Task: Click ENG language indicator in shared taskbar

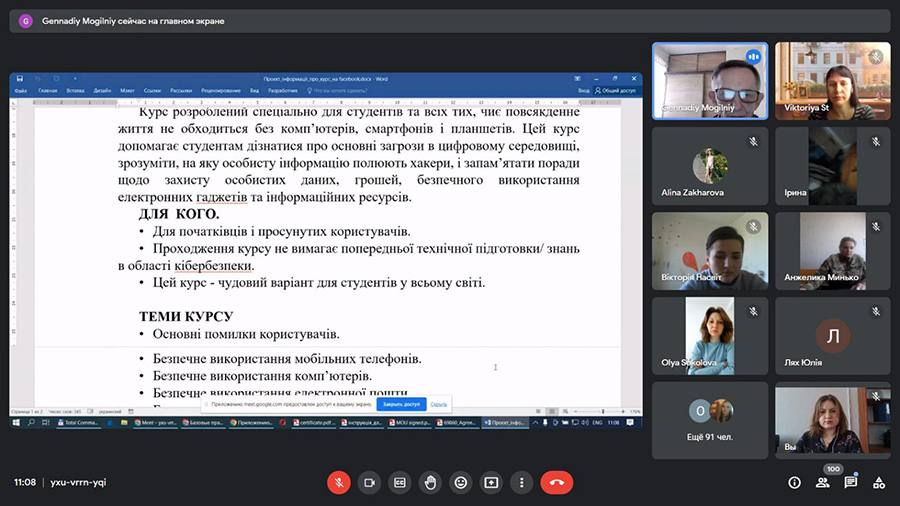Action: pos(598,422)
